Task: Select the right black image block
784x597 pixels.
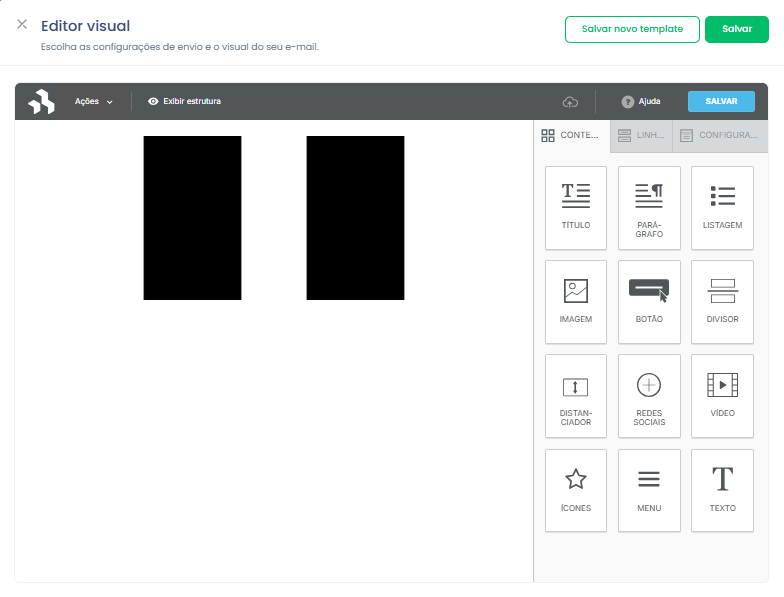Action: coord(356,218)
